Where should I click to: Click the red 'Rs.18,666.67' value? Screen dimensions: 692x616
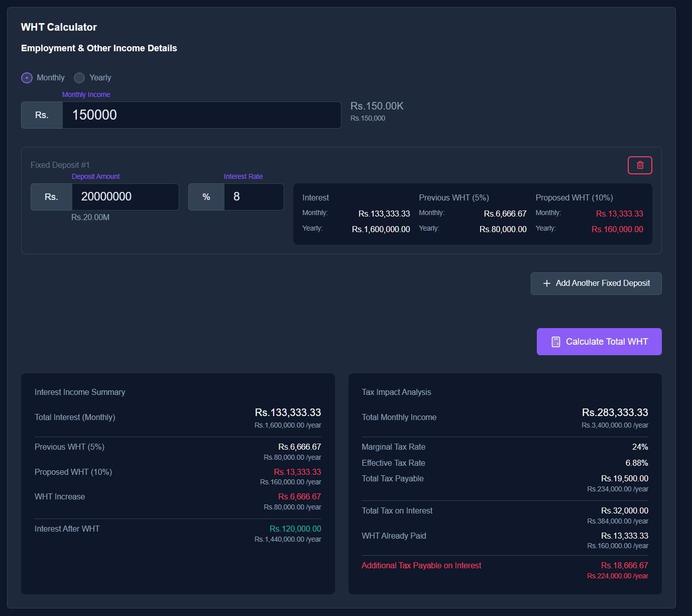[625, 566]
